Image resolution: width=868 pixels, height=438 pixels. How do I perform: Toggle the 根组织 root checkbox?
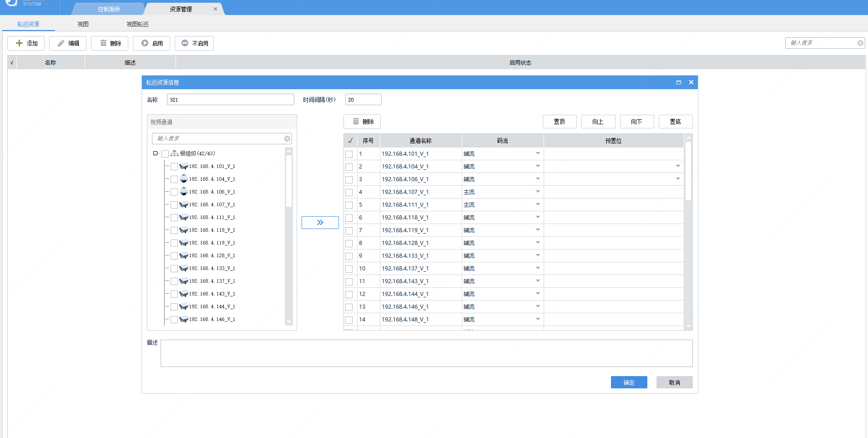point(165,154)
